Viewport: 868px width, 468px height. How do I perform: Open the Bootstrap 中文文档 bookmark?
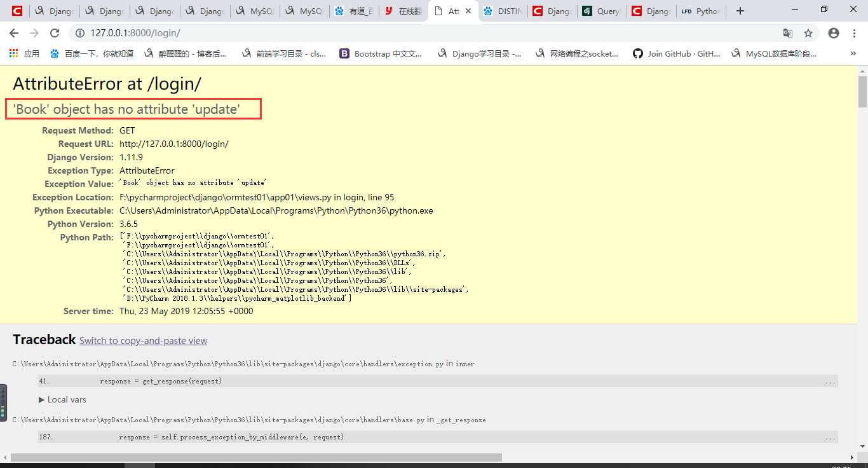(x=381, y=54)
